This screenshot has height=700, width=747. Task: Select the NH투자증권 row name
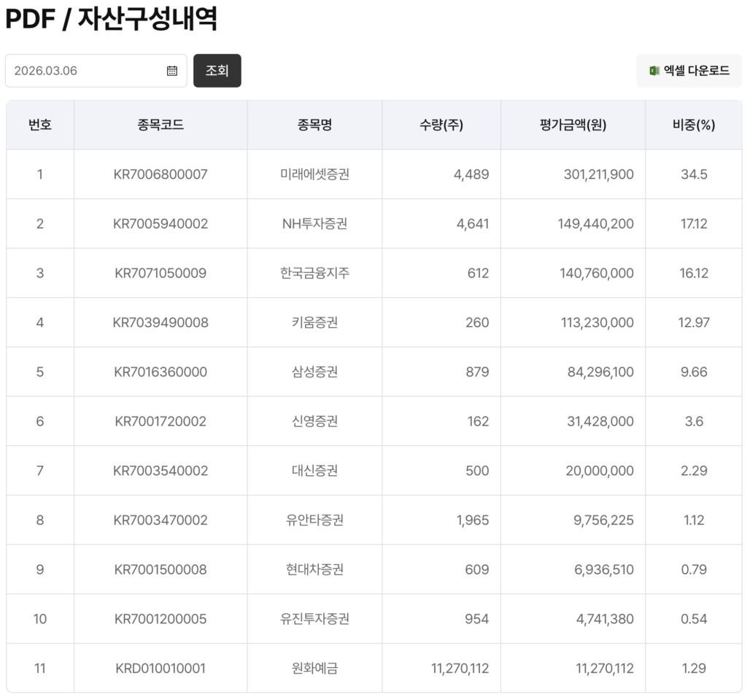[x=314, y=223]
